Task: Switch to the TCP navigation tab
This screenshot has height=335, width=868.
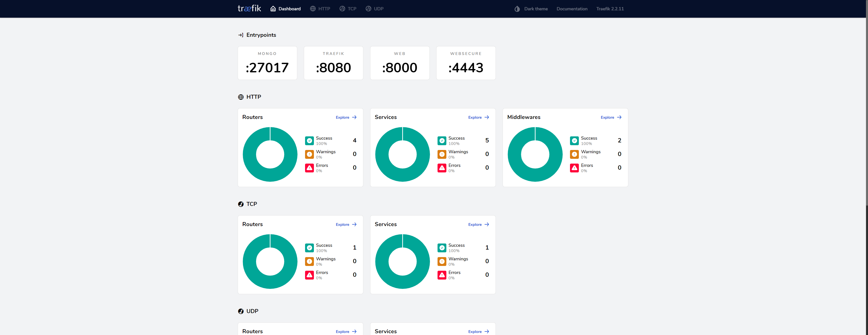Action: pyautogui.click(x=352, y=9)
